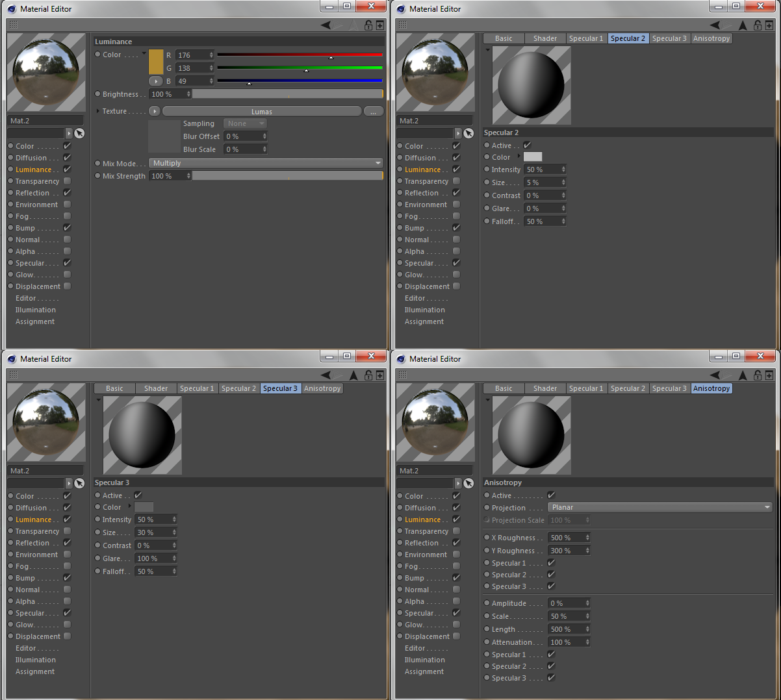Click the up arrow icon beside the lock

pyautogui.click(x=744, y=25)
